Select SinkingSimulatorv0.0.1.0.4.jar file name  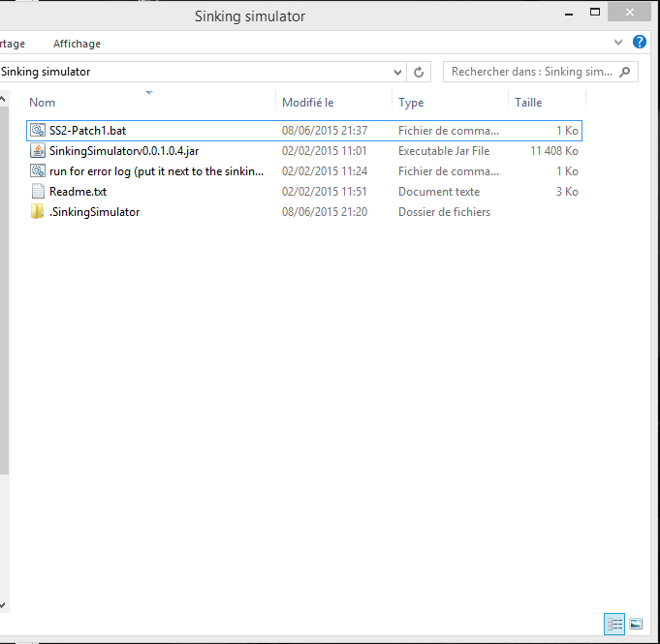click(124, 150)
